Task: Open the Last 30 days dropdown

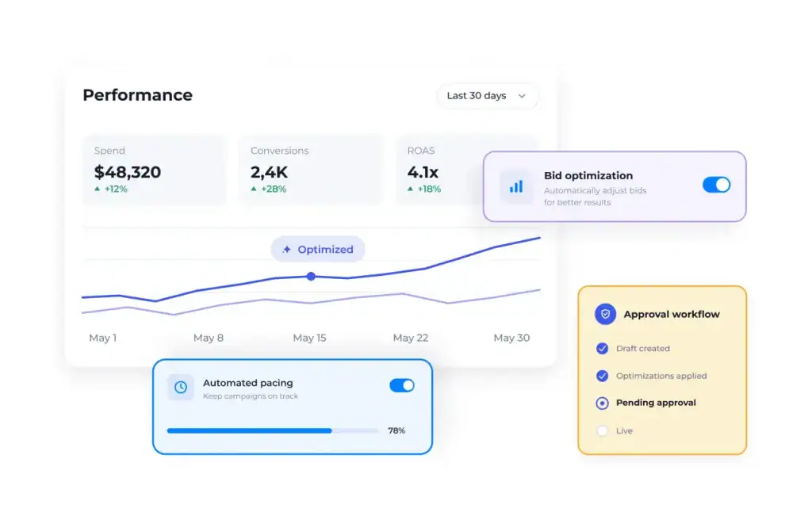Action: tap(487, 96)
